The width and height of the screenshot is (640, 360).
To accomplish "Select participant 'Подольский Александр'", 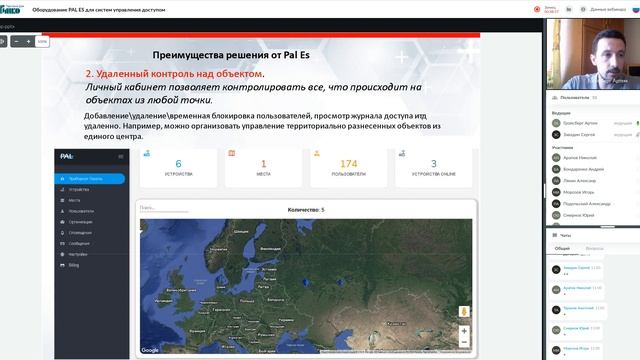I will [587, 203].
